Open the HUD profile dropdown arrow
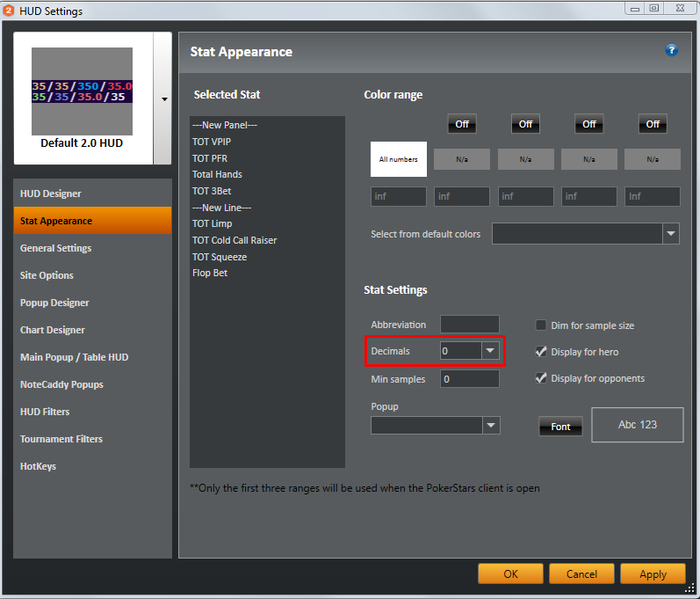This screenshot has height=599, width=700. 164,99
